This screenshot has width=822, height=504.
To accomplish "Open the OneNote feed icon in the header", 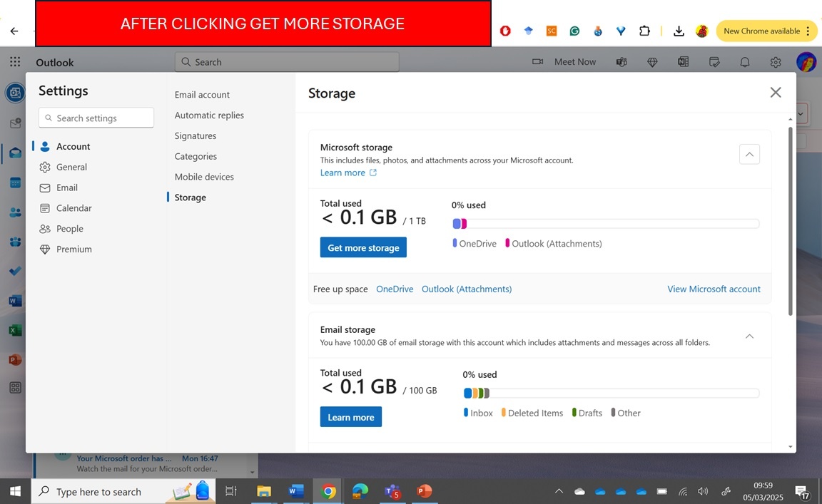I will [683, 62].
